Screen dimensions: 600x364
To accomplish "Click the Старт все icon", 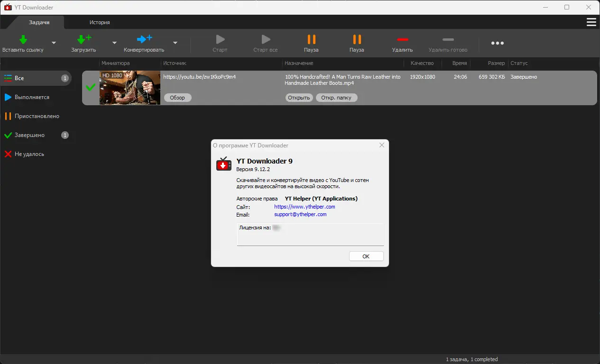I will tap(265, 40).
